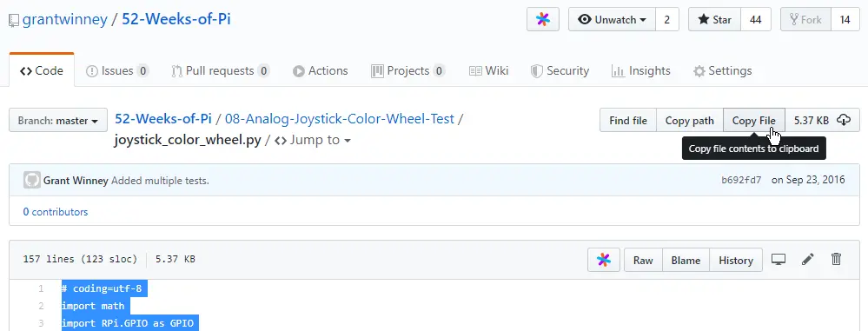Viewport: 868px width, 331px height.
Task: Click Grant Winney's avatar in the commit bar
Action: pos(32,180)
